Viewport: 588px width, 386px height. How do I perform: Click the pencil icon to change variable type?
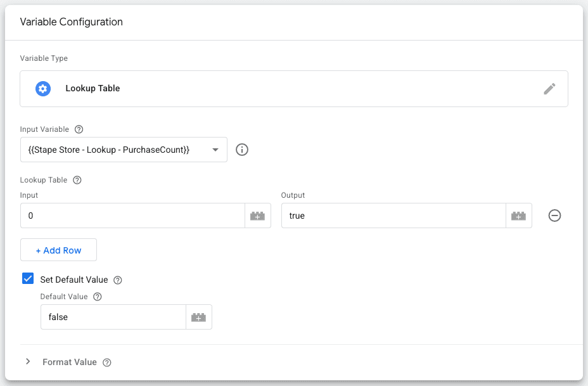pos(549,88)
